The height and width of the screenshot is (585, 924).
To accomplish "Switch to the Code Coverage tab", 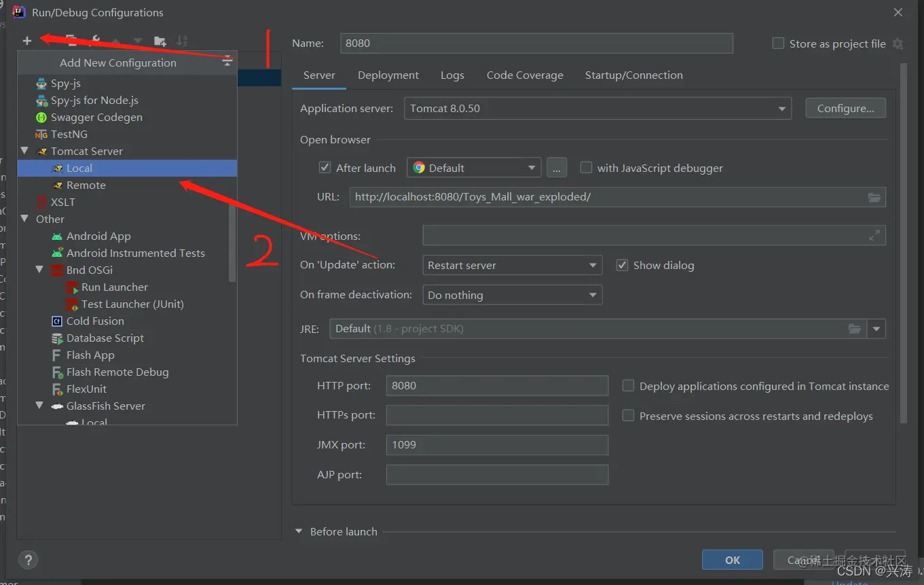I will coord(525,75).
